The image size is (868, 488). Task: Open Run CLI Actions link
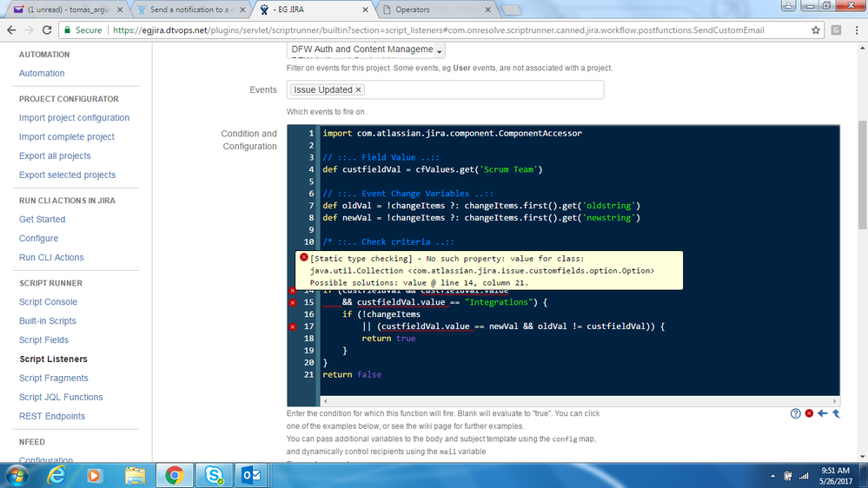pyautogui.click(x=51, y=257)
